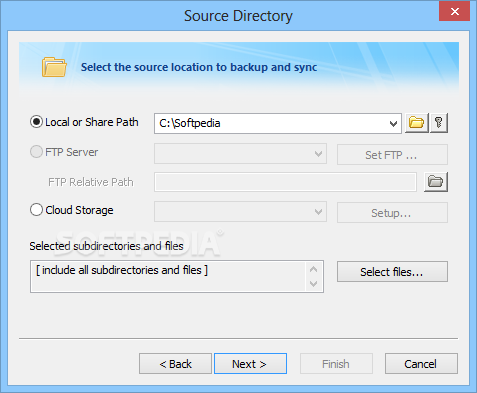Click the FTP relative path browse folder icon
The image size is (477, 393).
click(x=436, y=182)
